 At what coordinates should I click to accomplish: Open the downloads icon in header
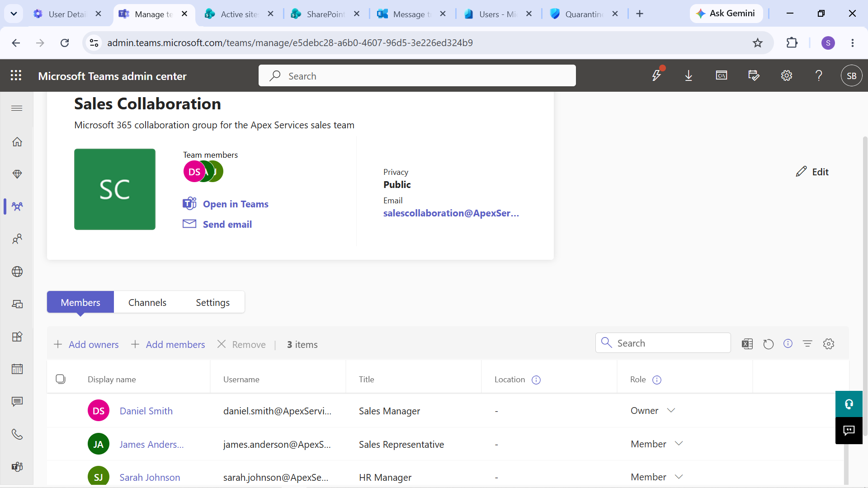689,75
